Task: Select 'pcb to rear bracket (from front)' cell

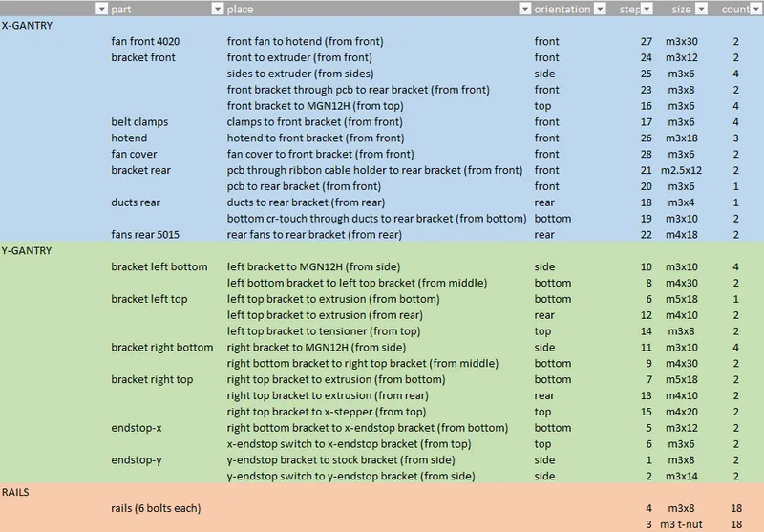Action: (304, 186)
